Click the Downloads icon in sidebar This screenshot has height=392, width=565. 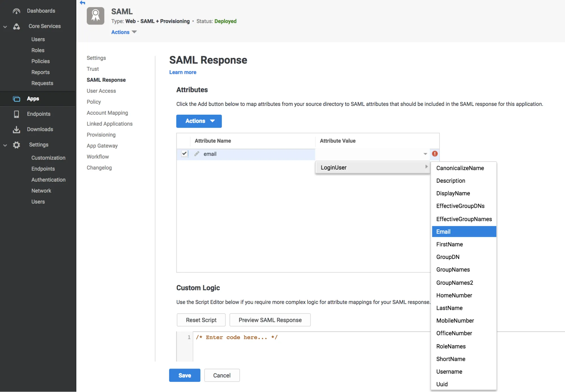16,129
